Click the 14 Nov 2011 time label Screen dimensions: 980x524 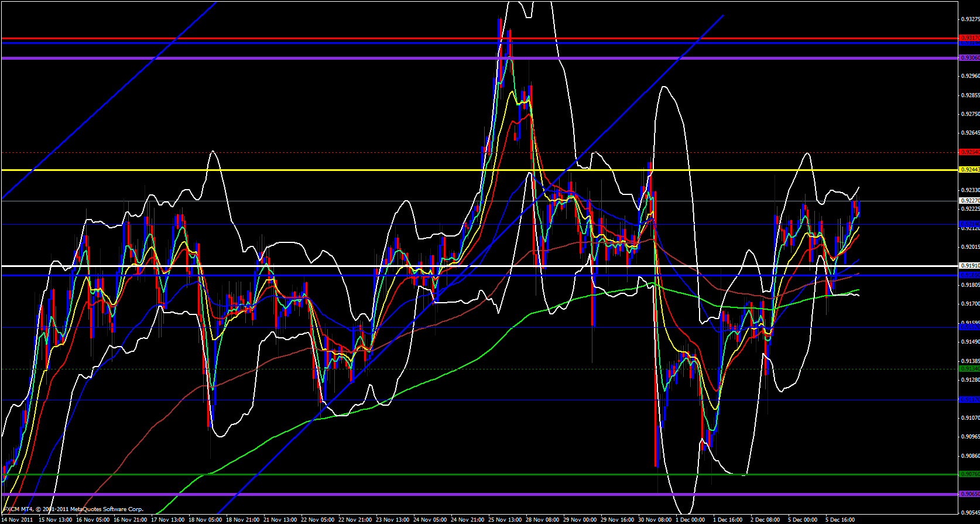click(18, 519)
